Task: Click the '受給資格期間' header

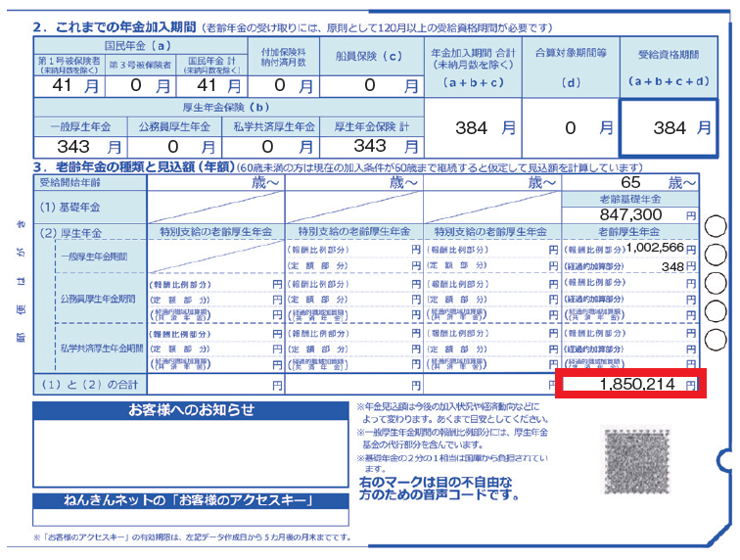Action: pyautogui.click(x=669, y=54)
